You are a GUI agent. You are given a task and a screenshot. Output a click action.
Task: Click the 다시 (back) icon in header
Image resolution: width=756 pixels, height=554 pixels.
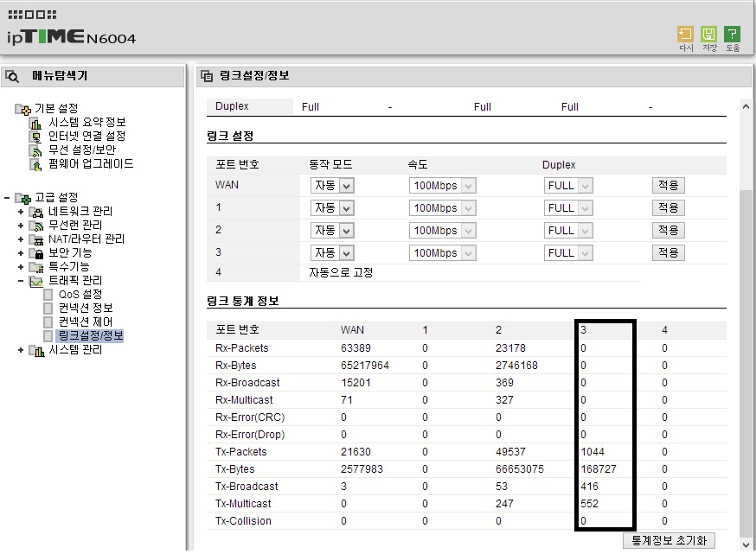point(685,35)
